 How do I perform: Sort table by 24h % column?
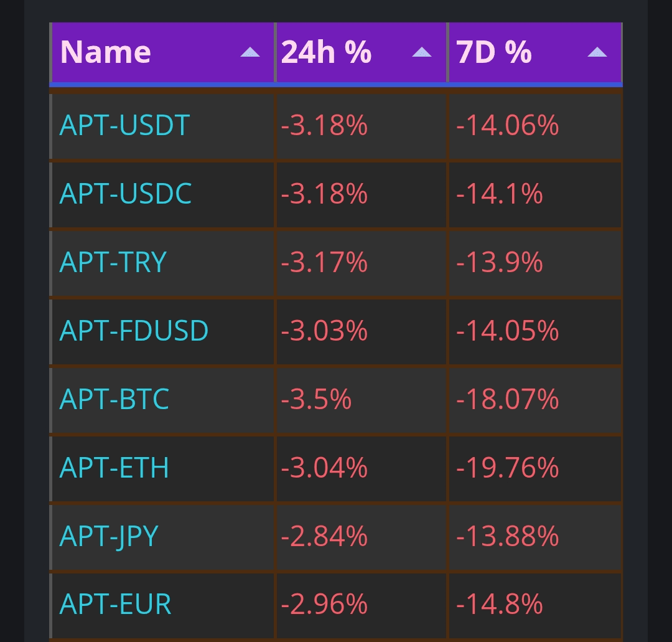(x=326, y=52)
